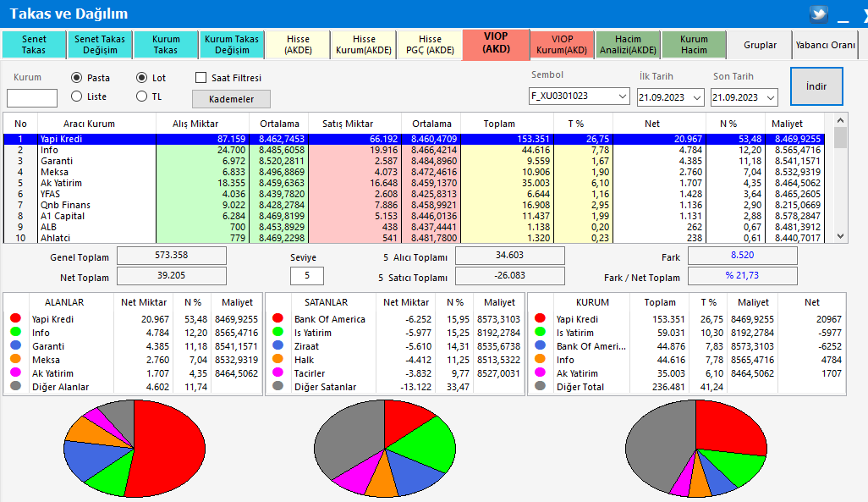The width and height of the screenshot is (868, 502).
Task: Go to the Kurum Takas tab
Action: [x=166, y=45]
